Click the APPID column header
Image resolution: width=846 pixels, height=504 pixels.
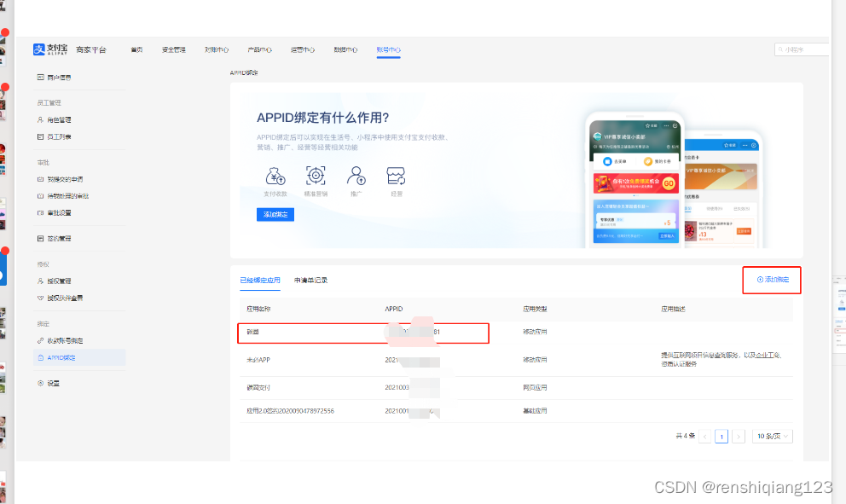click(394, 309)
